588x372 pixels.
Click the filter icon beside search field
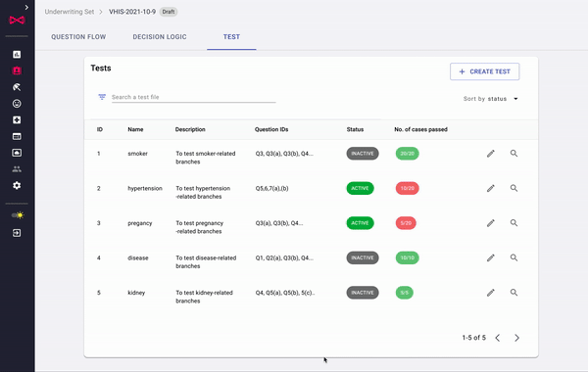tap(102, 97)
